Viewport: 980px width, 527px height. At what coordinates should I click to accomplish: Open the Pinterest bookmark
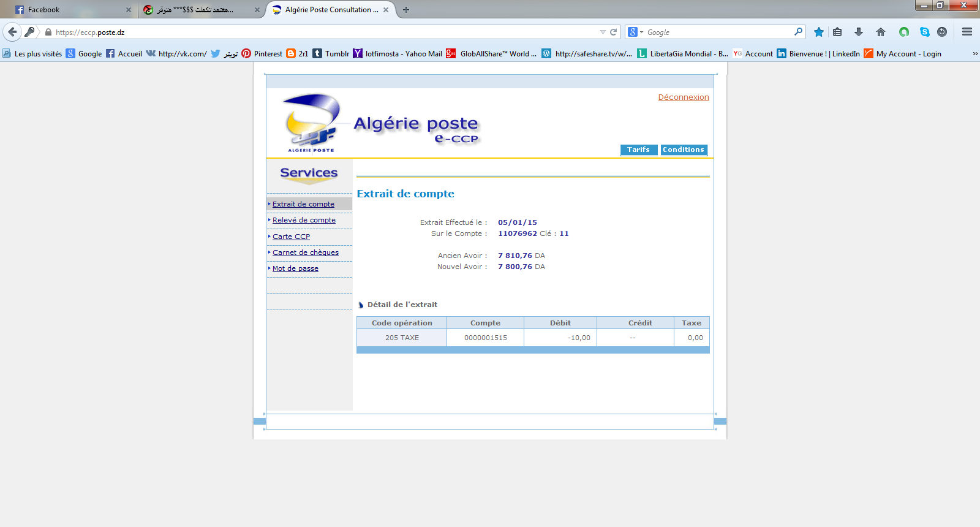pos(262,54)
